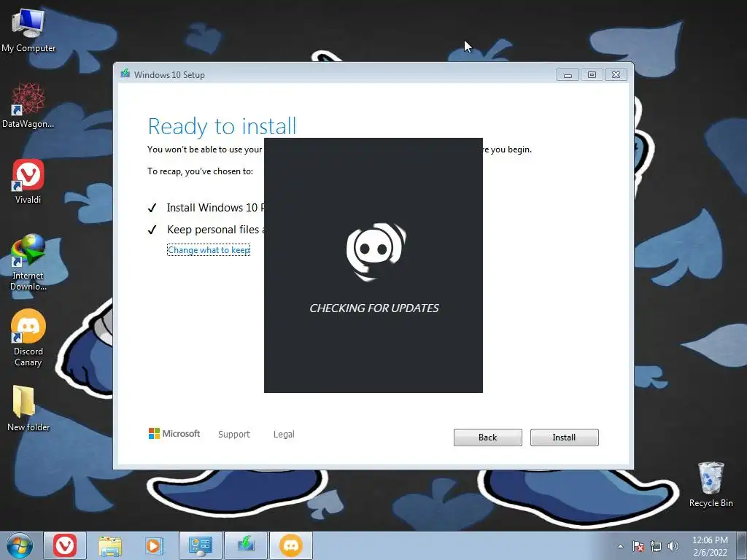Open the taskbar clock and date
The width and height of the screenshot is (747, 560).
(x=710, y=546)
